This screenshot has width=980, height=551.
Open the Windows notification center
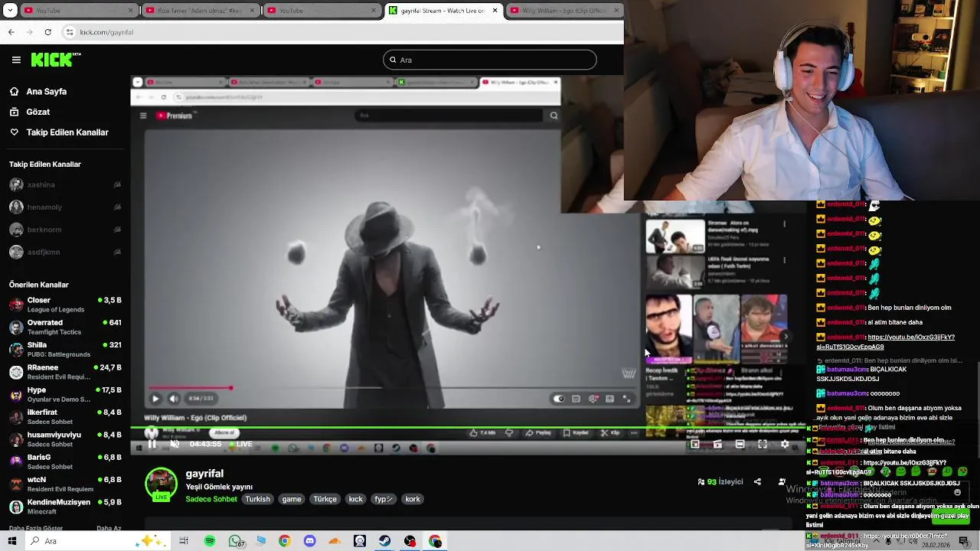(x=964, y=541)
